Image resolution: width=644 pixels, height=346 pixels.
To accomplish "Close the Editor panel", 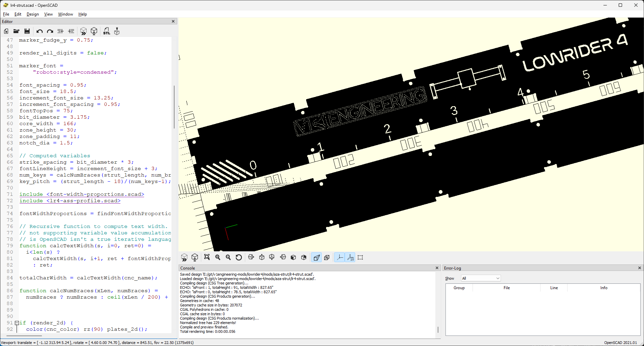I will 173,21.
